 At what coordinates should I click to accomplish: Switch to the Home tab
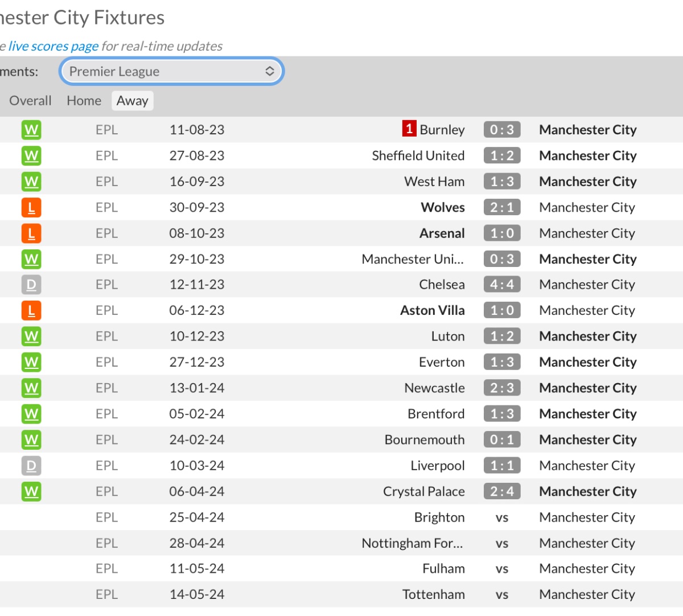(84, 101)
